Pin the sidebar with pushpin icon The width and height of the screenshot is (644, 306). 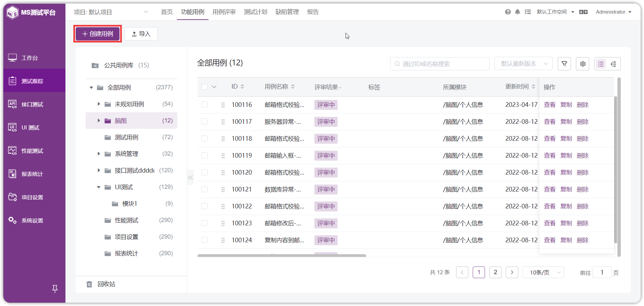pyautogui.click(x=55, y=289)
